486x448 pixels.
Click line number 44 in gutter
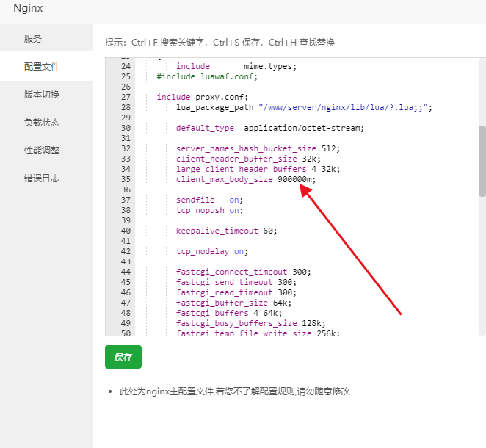(126, 272)
